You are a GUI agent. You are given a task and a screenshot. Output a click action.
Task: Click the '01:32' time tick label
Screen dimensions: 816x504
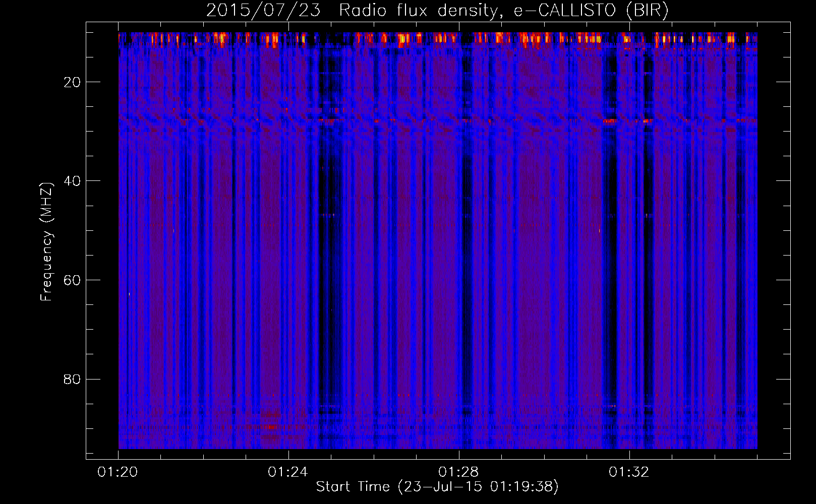[628, 472]
